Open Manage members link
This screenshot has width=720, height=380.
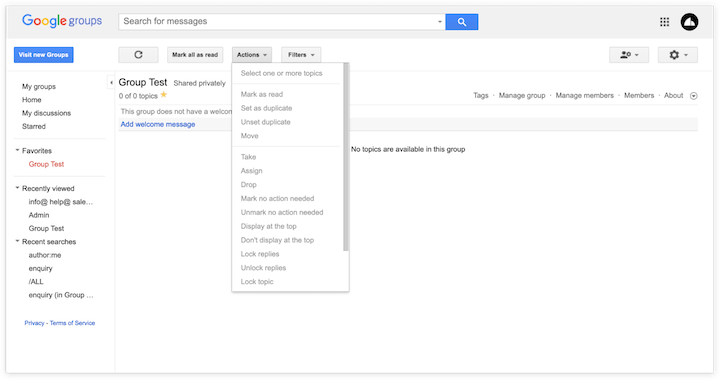[585, 95]
